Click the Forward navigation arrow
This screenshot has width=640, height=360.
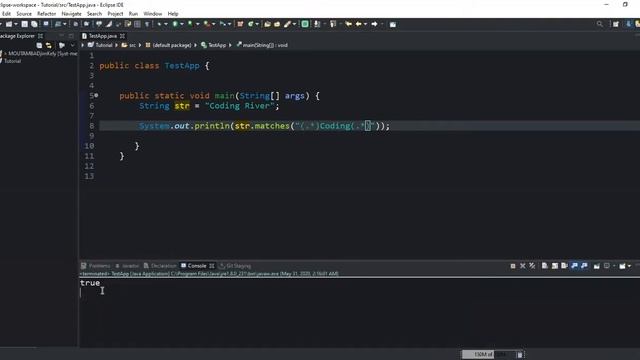pos(374,24)
